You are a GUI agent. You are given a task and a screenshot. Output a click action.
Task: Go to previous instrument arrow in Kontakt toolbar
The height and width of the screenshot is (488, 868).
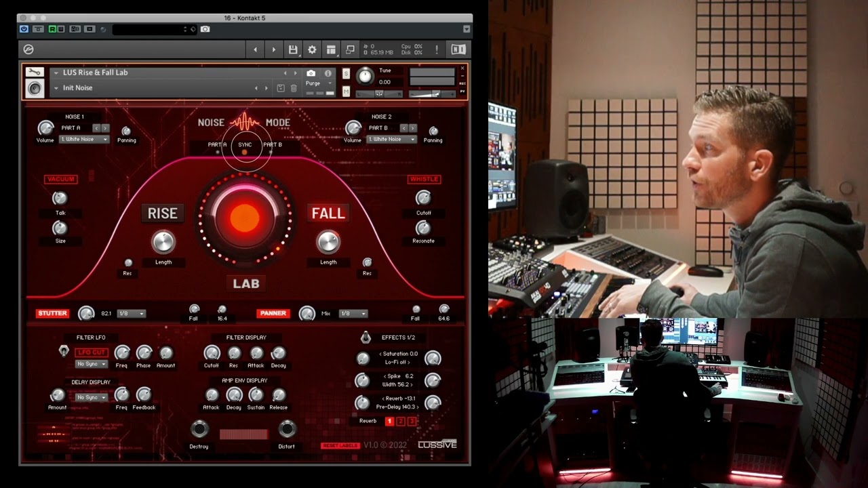click(255, 49)
